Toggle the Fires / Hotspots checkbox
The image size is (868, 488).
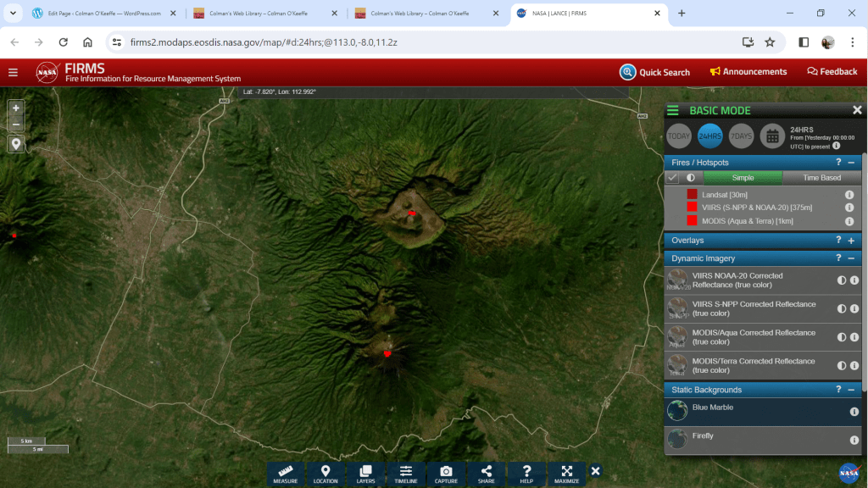pos(672,178)
